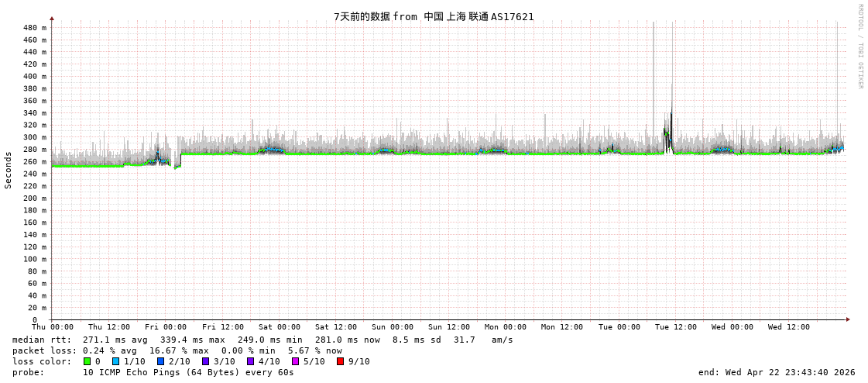Click the Tue 12:00 time axis label

pos(676,327)
